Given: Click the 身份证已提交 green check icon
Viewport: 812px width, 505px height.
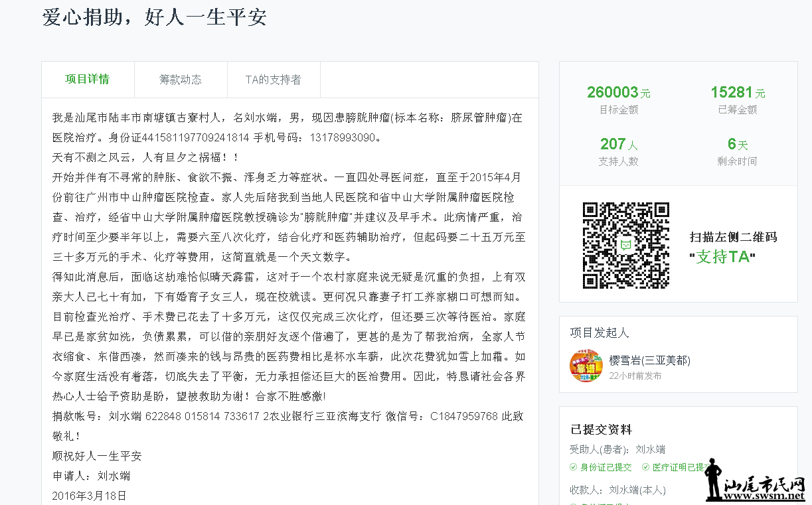Looking at the screenshot, I should pyautogui.click(x=574, y=467).
